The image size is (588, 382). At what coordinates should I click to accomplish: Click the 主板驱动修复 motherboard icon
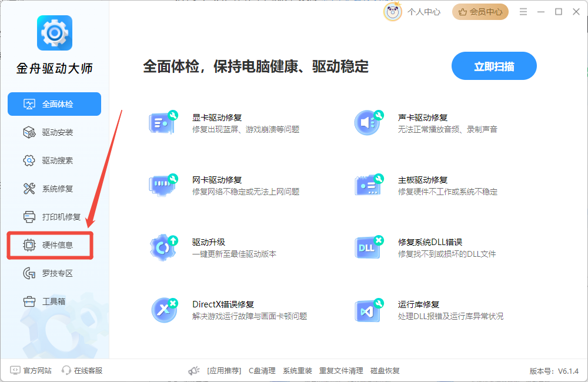coord(369,185)
